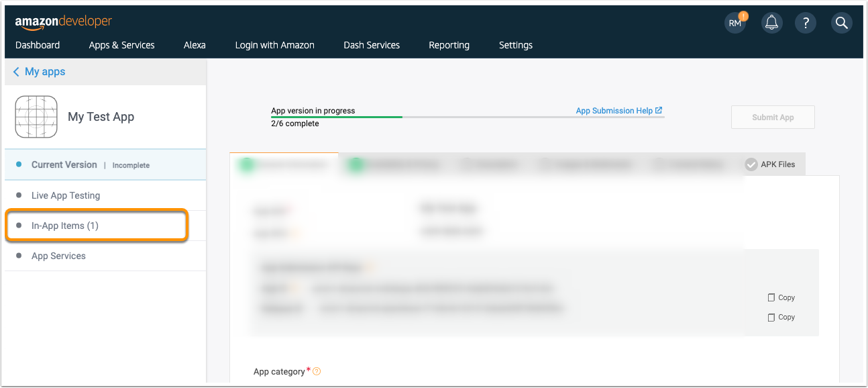Click the APK Files tab checkmark icon
Viewport: 868px width, 388px height.
[x=751, y=164]
